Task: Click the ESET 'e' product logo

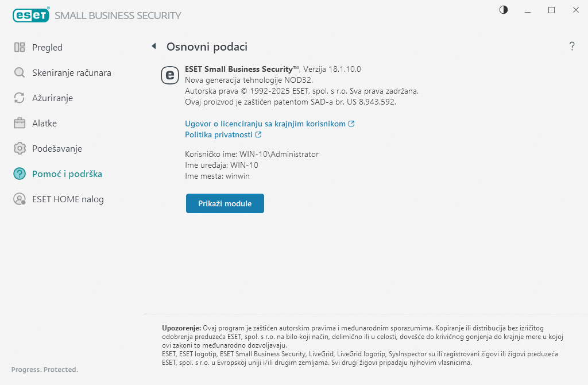Action: 169,75
